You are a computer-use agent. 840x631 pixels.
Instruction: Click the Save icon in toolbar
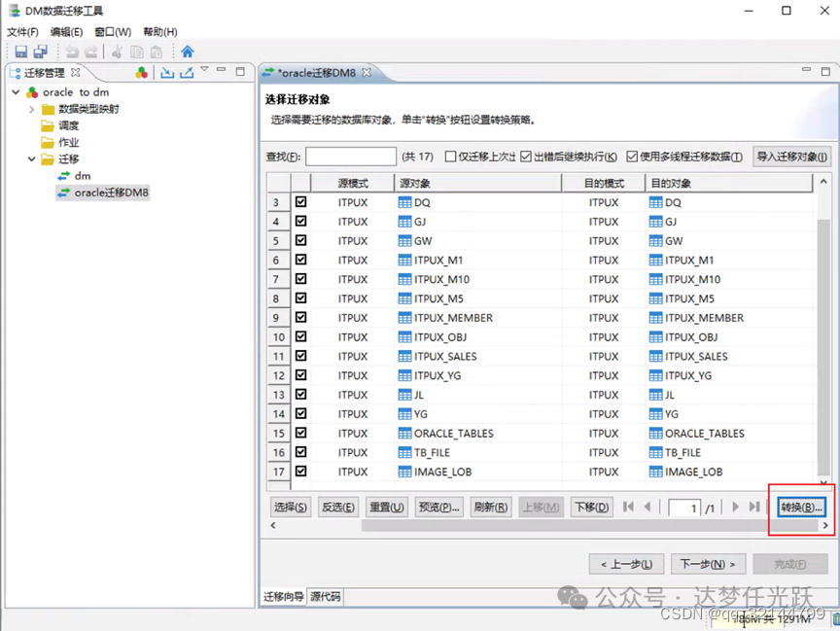[x=20, y=52]
